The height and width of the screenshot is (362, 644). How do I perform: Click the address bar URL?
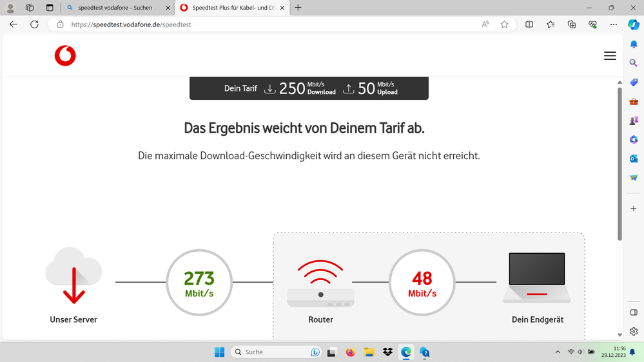click(x=131, y=24)
